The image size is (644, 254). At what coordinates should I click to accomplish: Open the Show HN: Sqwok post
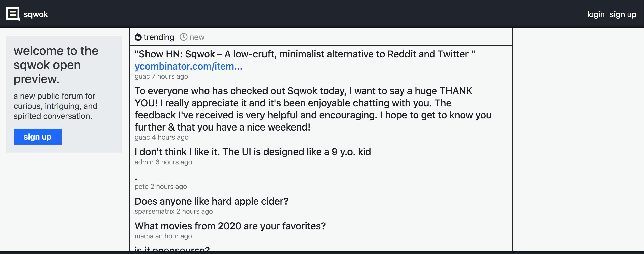pyautogui.click(x=305, y=54)
